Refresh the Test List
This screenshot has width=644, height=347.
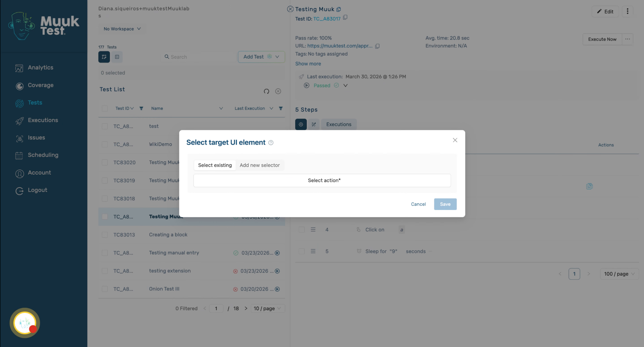pos(266,91)
